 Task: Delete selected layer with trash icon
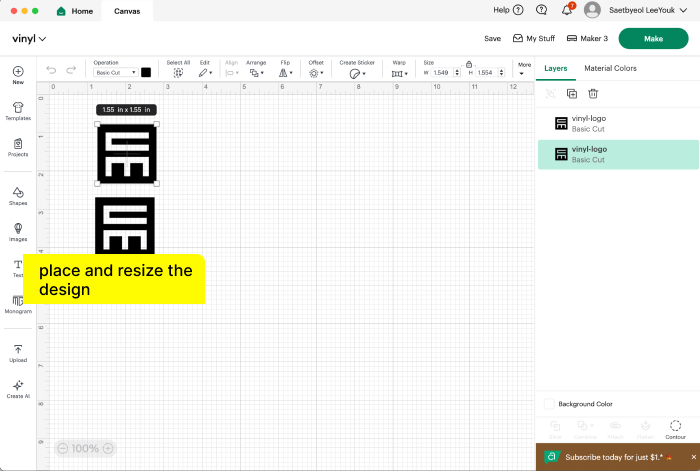pos(593,93)
